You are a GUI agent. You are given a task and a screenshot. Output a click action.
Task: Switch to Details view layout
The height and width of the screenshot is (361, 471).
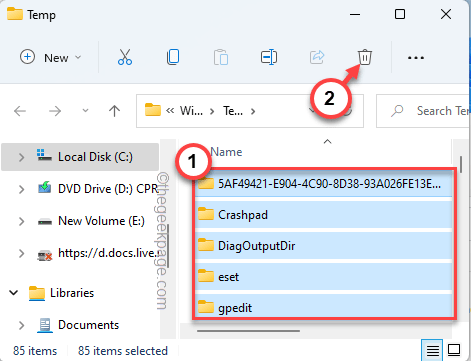pyautogui.click(x=432, y=350)
